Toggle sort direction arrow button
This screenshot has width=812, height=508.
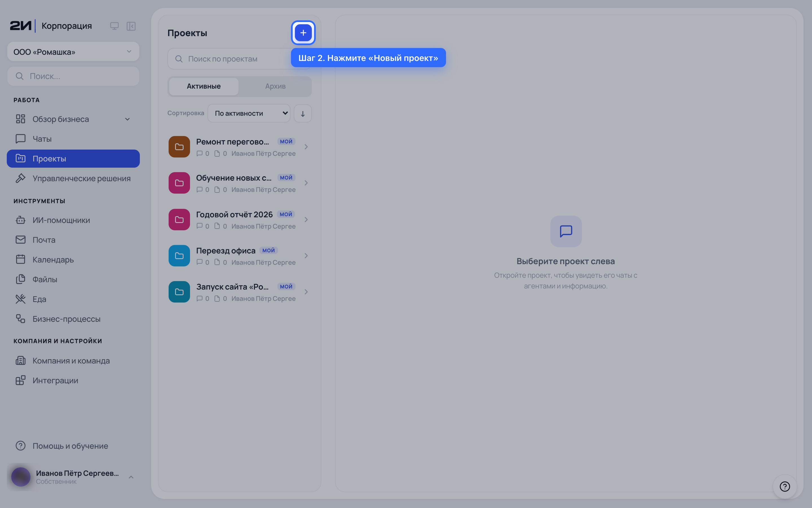point(303,113)
